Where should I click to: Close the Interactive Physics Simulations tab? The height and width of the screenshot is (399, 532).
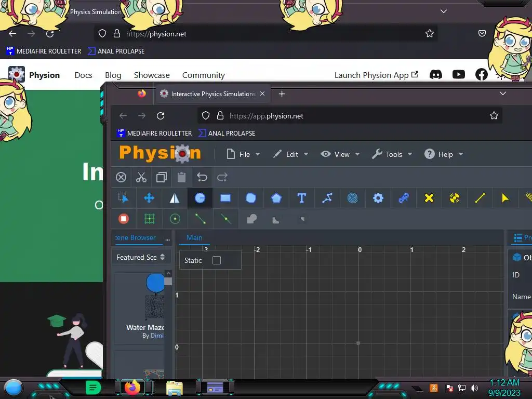[262, 94]
